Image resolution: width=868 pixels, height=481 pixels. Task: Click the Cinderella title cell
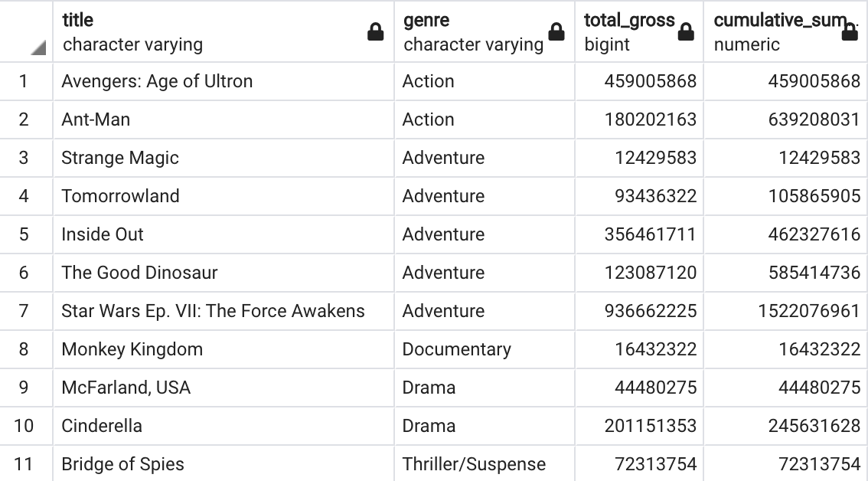click(102, 426)
